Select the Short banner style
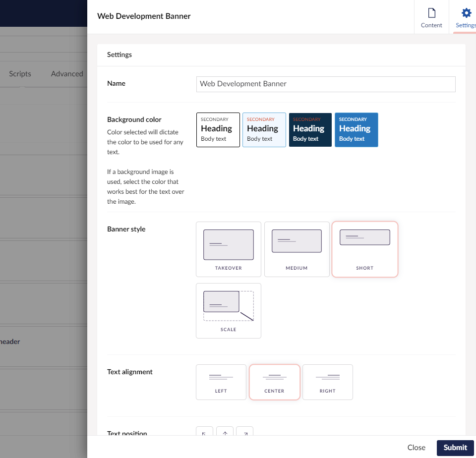476x458 pixels. pyautogui.click(x=364, y=249)
